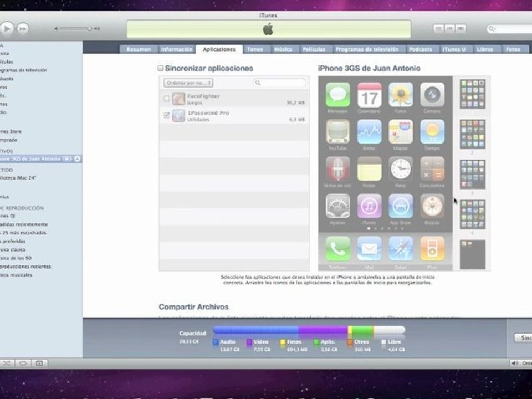The height and width of the screenshot is (399, 532).
Task: Adjust the volume slider knob
Action: click(x=89, y=29)
